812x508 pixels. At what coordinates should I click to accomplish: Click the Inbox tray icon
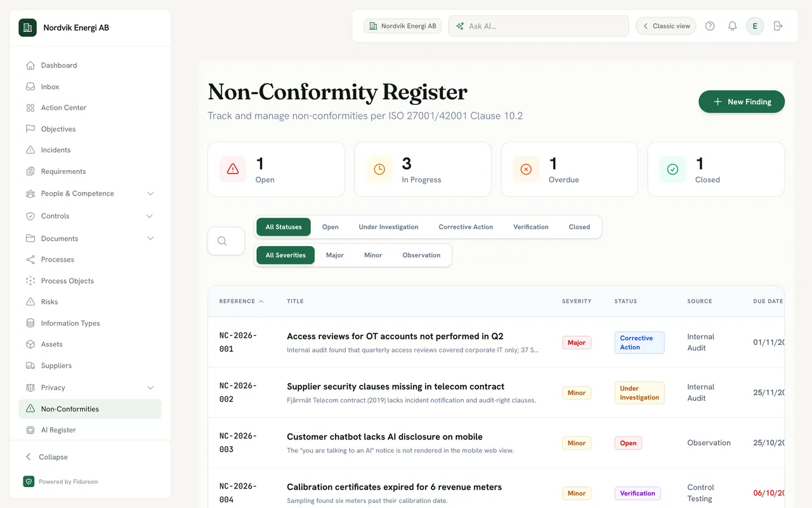30,86
